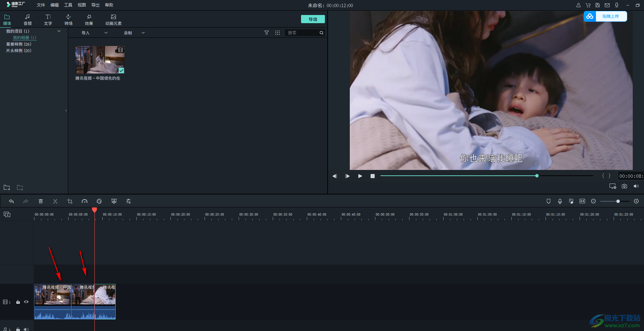Open preview quality display settings icon
644x331 pixels.
[613, 186]
